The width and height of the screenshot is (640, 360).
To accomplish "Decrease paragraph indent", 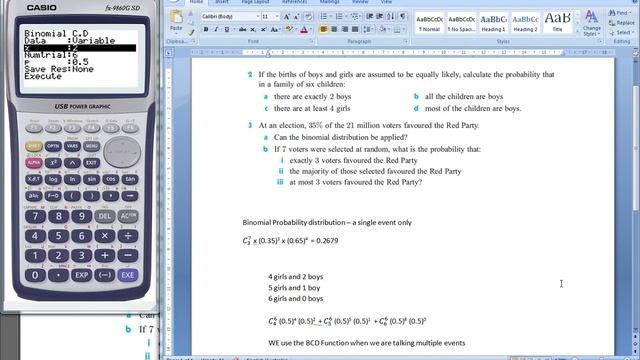I will [369, 16].
